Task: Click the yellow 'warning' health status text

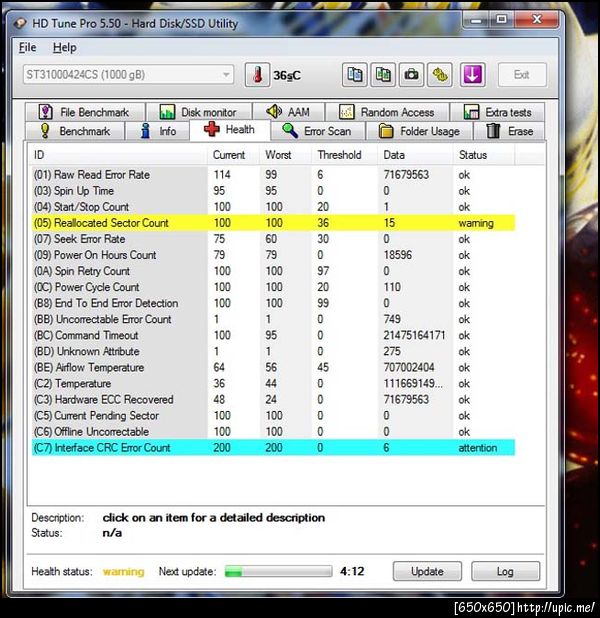Action: 123,571
